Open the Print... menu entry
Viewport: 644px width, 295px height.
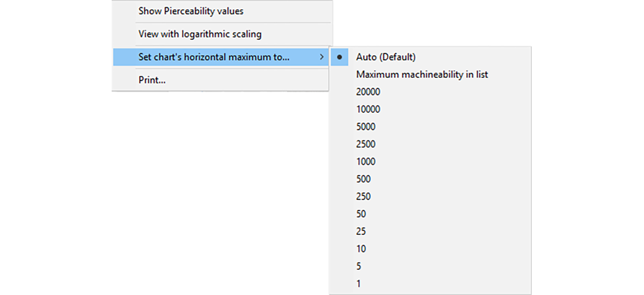click(221, 80)
